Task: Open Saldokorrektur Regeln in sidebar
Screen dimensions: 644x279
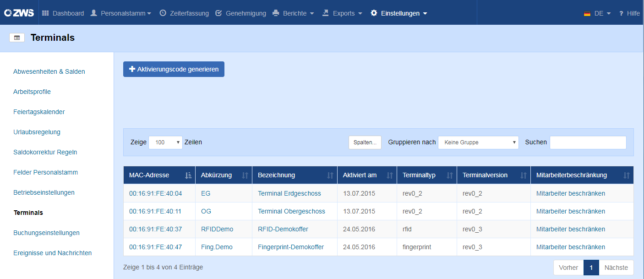Action: point(45,152)
